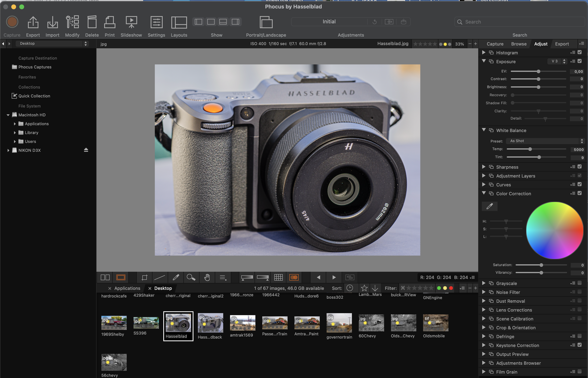The image size is (588, 378).
Task: Disable the Exposure tool checkbox
Action: click(x=580, y=61)
